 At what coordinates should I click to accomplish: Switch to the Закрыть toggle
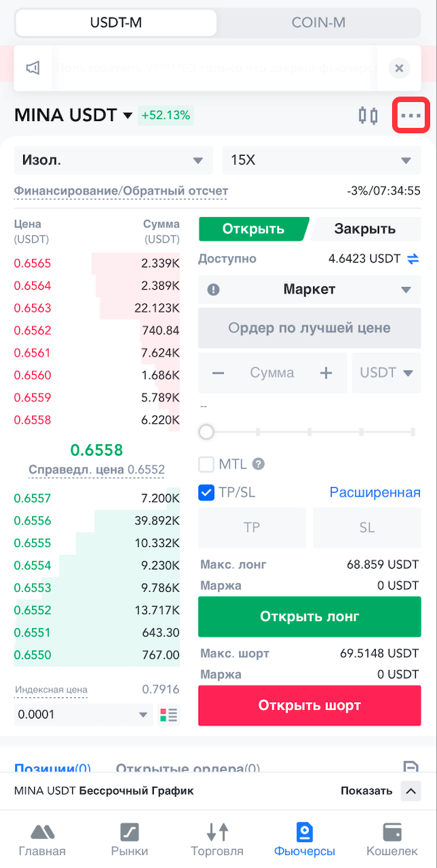(365, 229)
